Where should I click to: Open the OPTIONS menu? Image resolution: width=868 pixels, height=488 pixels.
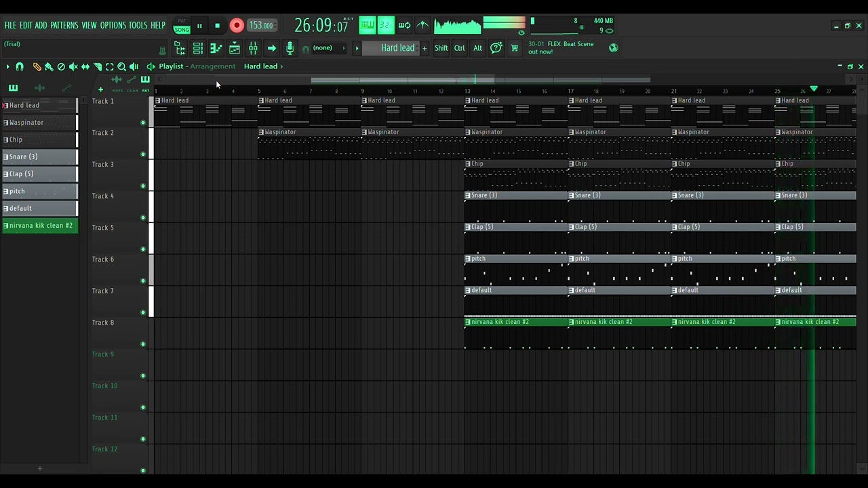[113, 25]
